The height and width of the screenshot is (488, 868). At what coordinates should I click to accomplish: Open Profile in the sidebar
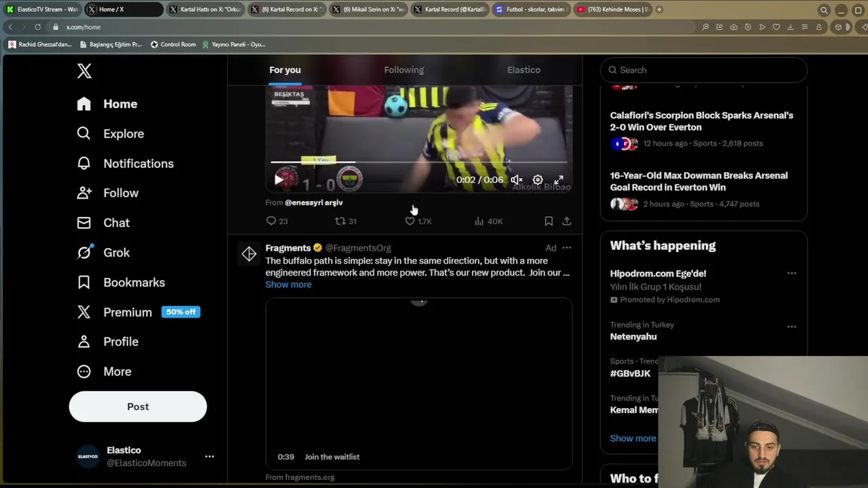[x=107, y=342]
